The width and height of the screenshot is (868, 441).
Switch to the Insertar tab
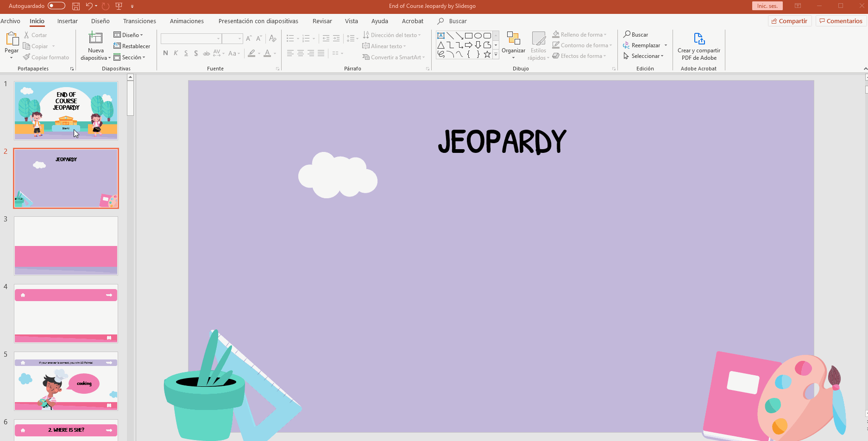[x=67, y=21]
